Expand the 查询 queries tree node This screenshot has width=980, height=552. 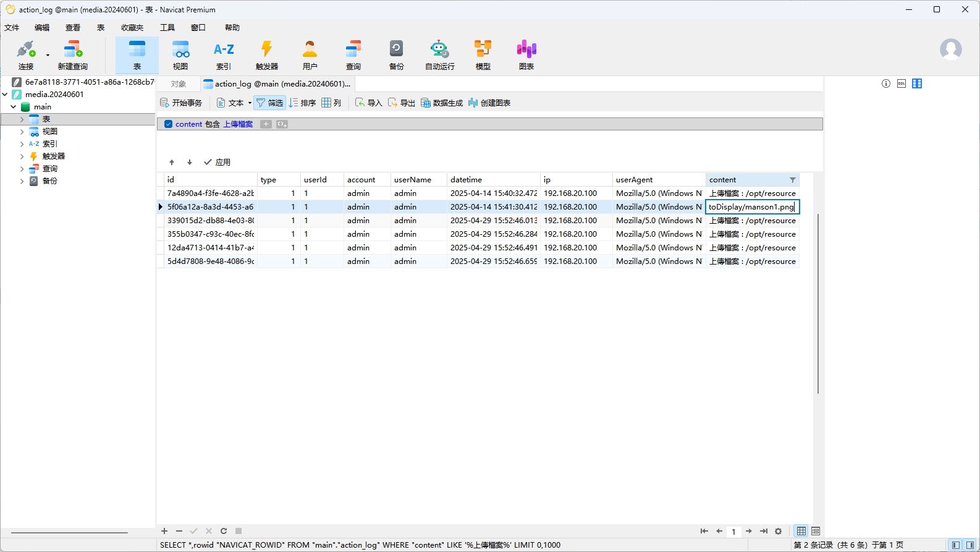tap(22, 169)
